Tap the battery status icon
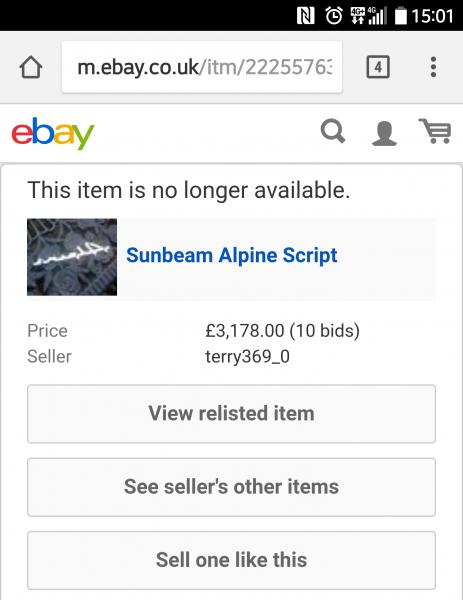 [x=401, y=16]
